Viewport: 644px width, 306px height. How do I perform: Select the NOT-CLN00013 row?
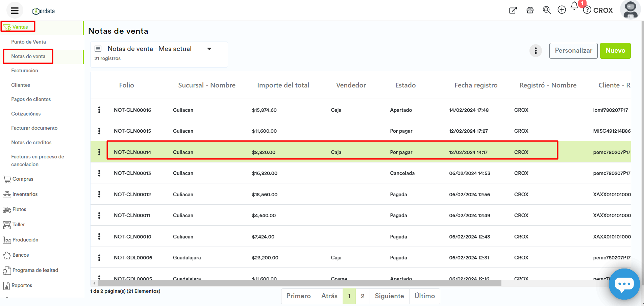[132, 173]
